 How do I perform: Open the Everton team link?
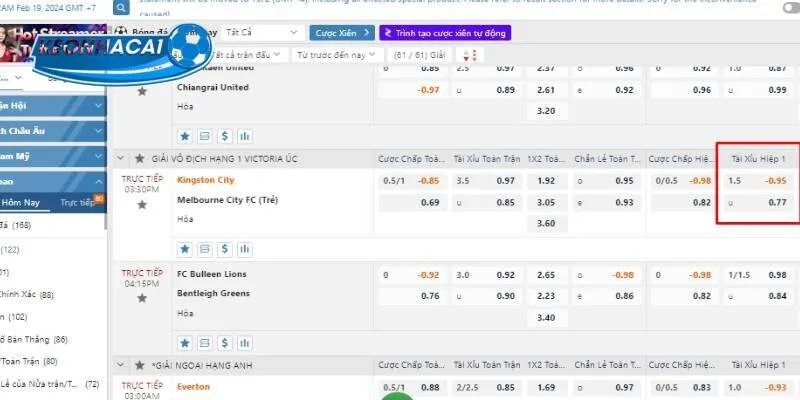coord(193,387)
